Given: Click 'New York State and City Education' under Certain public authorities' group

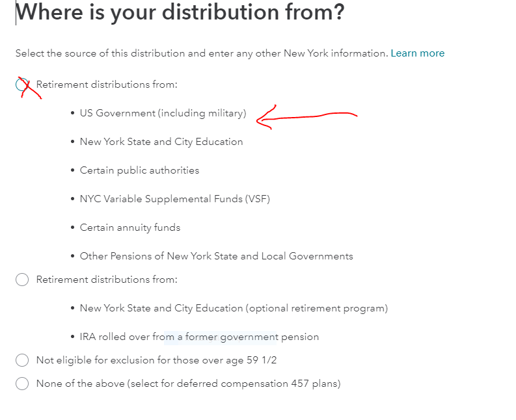Looking at the screenshot, I should coord(161,142).
